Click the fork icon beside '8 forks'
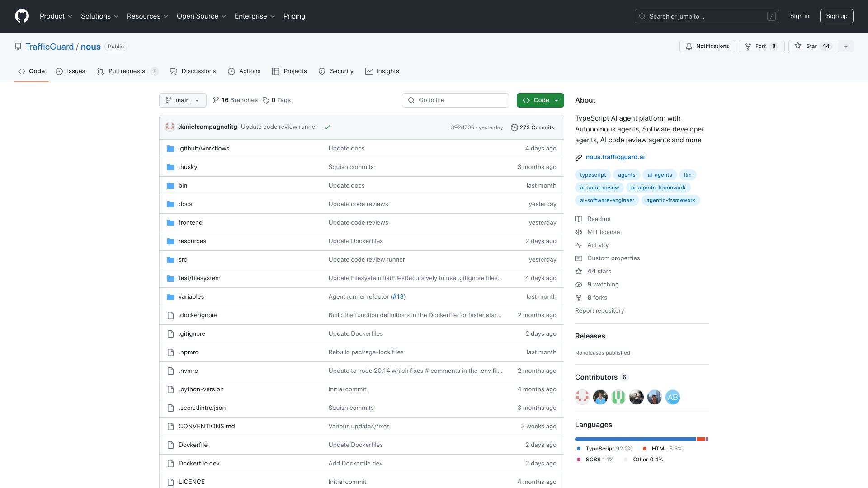This screenshot has width=868, height=488. tap(579, 298)
